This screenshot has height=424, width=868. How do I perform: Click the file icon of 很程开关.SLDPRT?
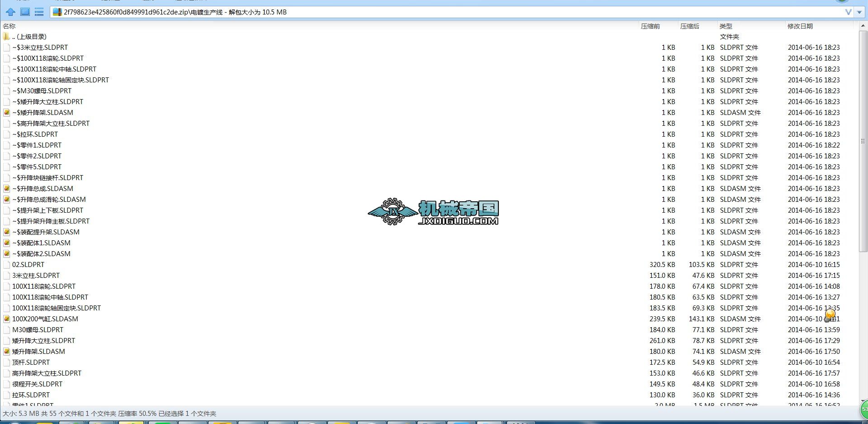tap(6, 384)
